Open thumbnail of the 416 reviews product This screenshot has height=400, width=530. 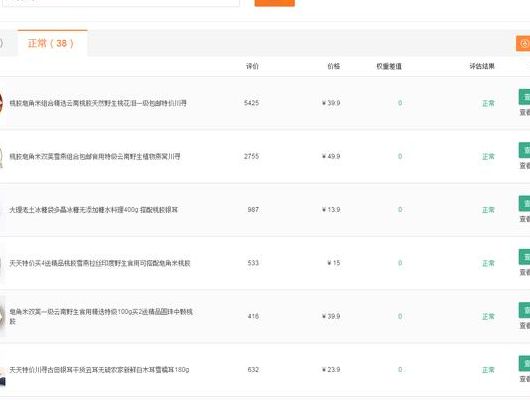pos(3,316)
